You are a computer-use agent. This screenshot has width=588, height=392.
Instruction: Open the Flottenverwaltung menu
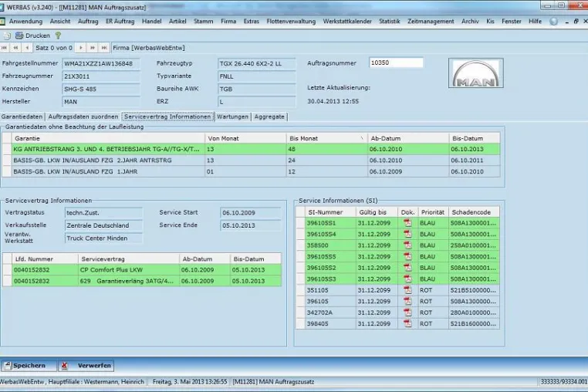point(291,22)
